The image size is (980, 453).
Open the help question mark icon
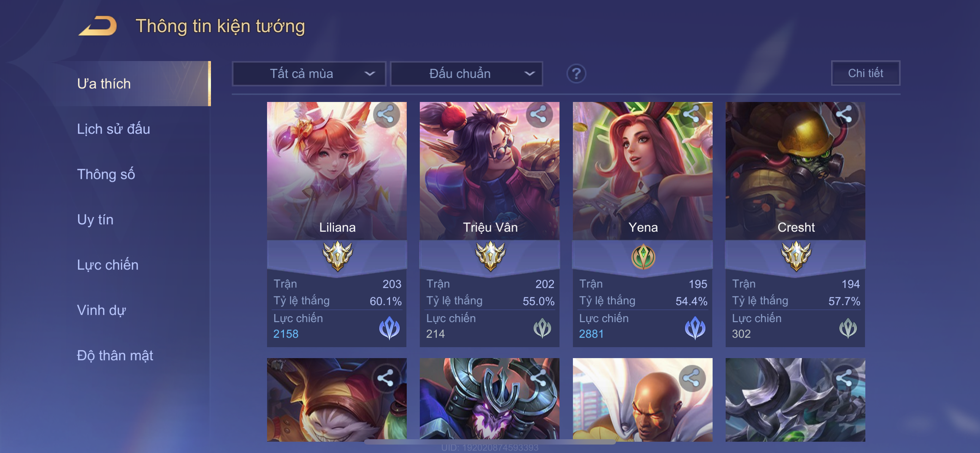[x=576, y=73]
